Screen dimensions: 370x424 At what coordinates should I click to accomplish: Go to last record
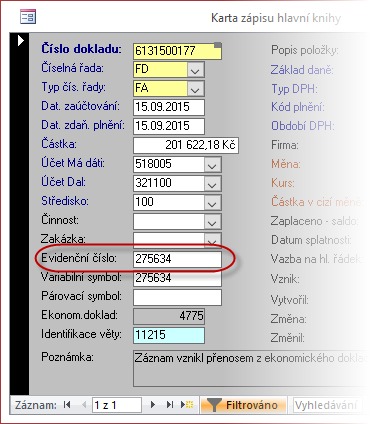point(170,405)
